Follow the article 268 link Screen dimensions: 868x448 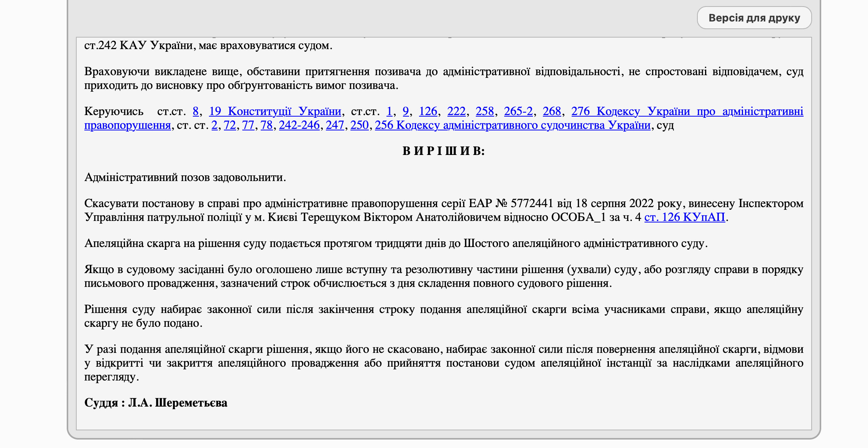(552, 111)
